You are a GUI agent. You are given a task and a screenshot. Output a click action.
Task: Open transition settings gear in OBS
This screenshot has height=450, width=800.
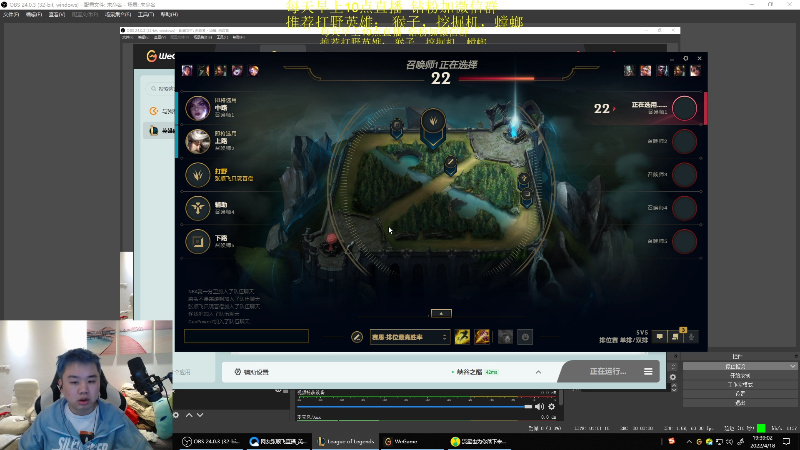(x=673, y=377)
